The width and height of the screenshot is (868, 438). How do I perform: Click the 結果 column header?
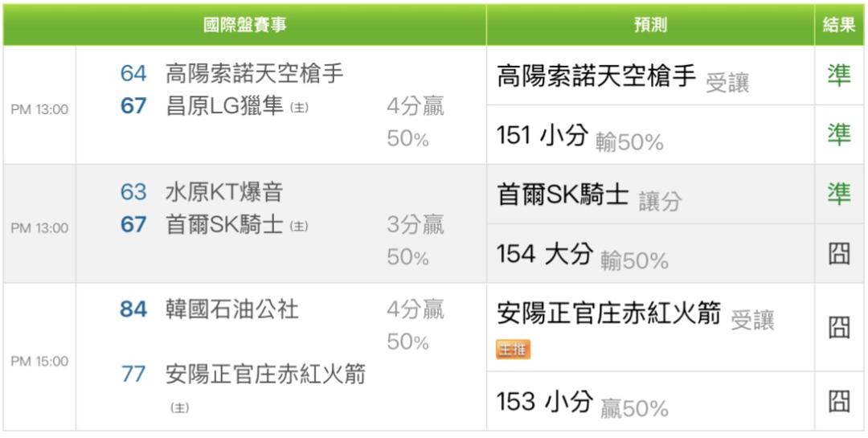pyautogui.click(x=839, y=25)
